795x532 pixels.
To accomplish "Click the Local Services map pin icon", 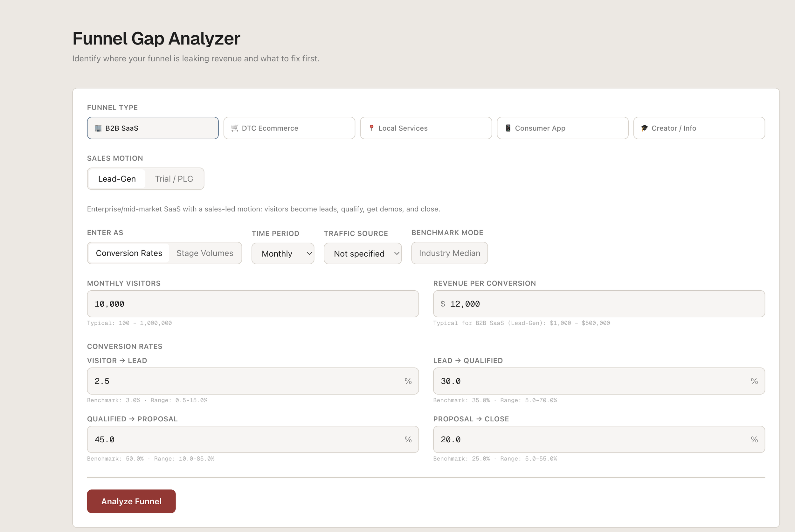I will coord(371,128).
